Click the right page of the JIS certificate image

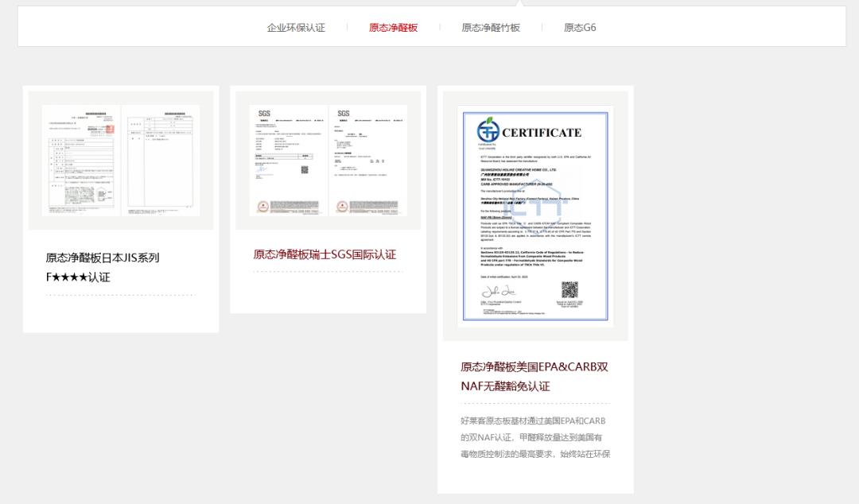pyautogui.click(x=161, y=161)
